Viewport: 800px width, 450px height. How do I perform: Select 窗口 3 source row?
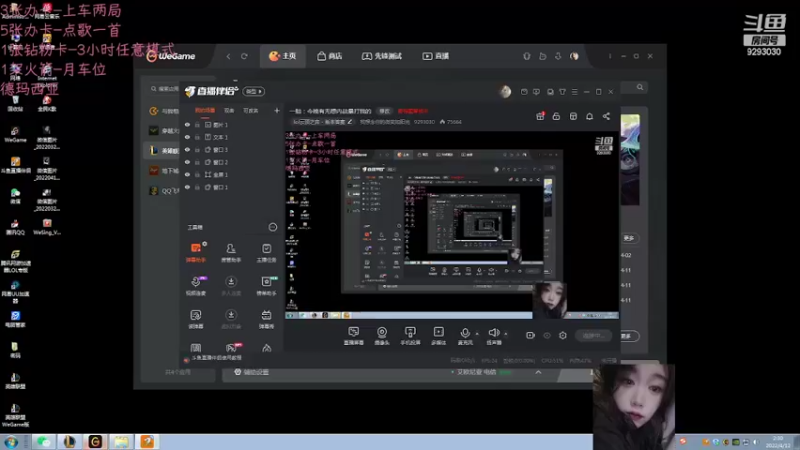(x=232, y=149)
